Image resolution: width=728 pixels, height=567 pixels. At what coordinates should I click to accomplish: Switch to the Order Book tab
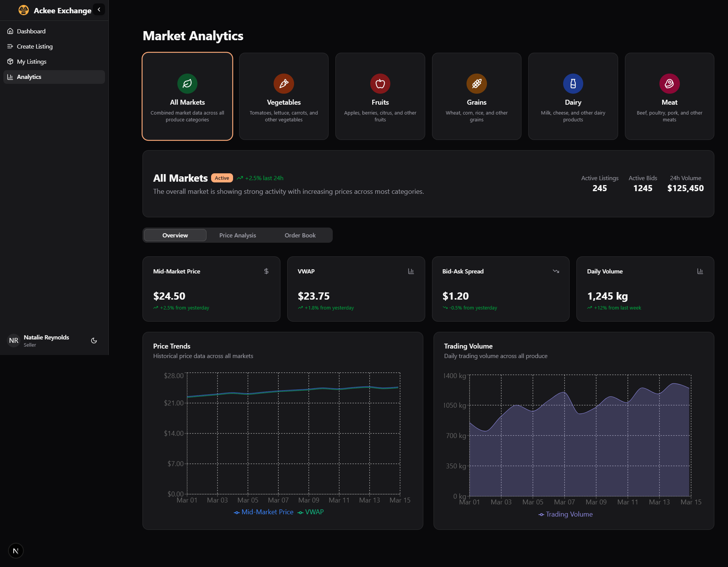tap(300, 235)
